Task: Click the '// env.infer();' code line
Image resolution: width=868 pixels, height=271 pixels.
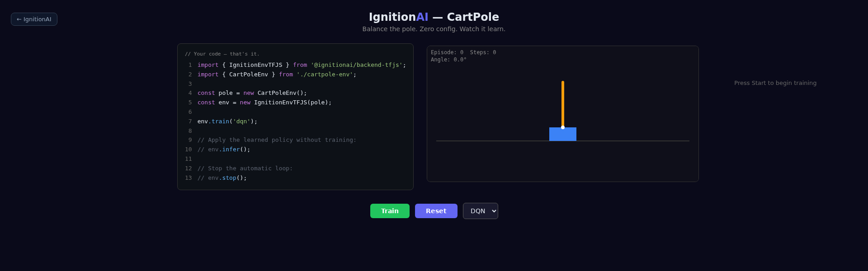Action: tap(224, 150)
